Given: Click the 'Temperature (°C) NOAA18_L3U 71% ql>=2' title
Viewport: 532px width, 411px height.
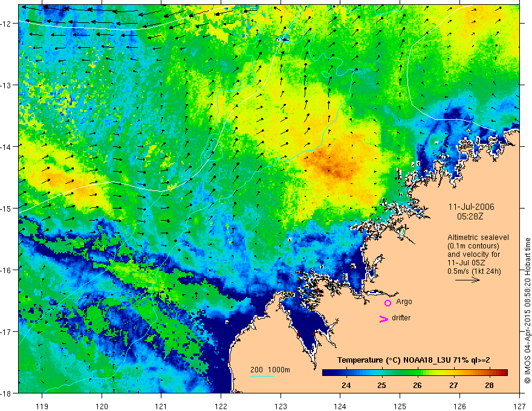Looking at the screenshot, I should tap(414, 360).
